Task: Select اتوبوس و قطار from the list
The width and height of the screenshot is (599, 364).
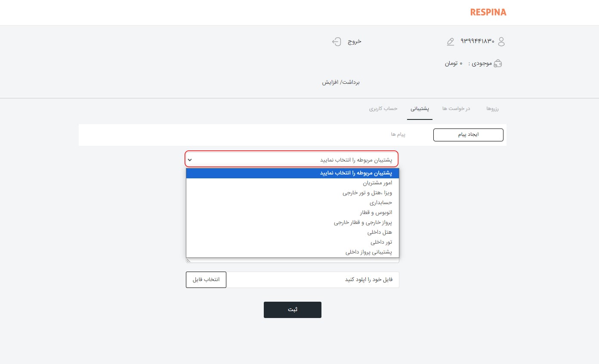Action: (376, 212)
